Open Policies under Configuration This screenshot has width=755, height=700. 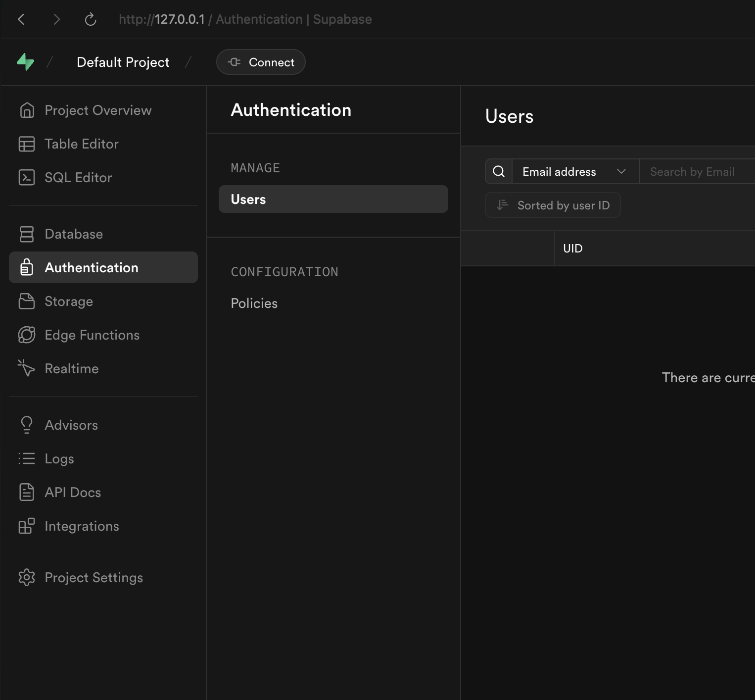coord(254,303)
